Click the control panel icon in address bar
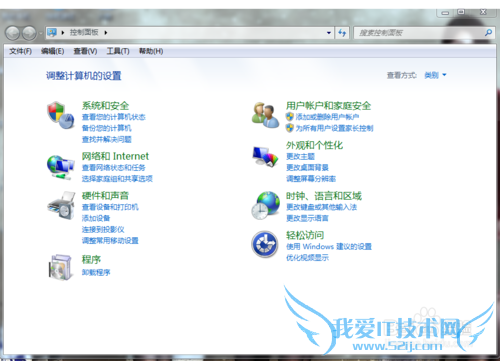This screenshot has height=361, width=500. [x=52, y=32]
